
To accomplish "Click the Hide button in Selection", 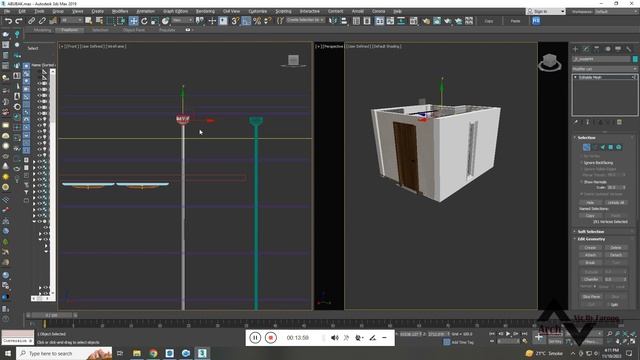I will pyautogui.click(x=590, y=202).
